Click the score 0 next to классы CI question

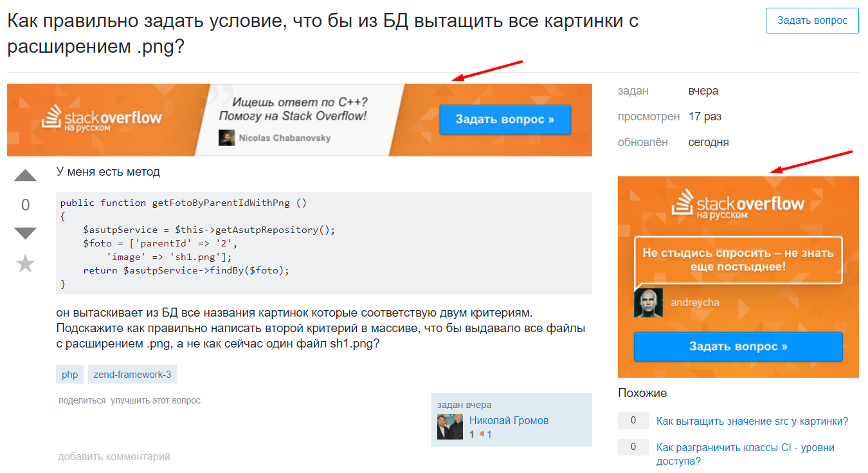(633, 447)
